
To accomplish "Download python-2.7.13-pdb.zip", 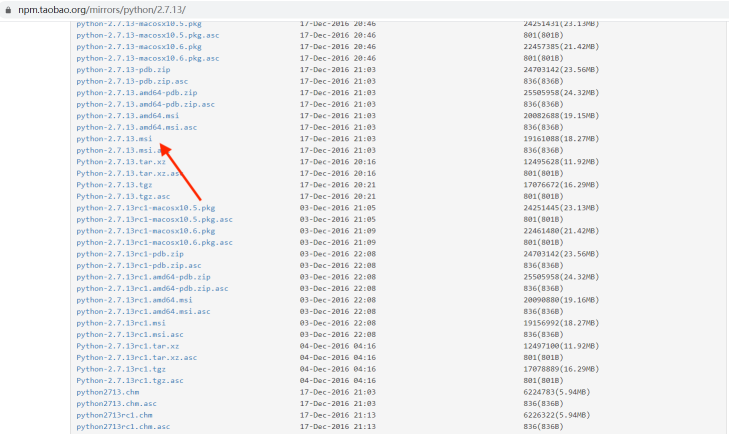I will click(123, 69).
